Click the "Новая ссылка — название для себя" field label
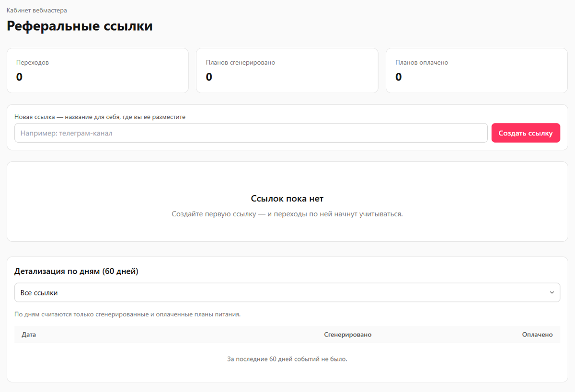The width and height of the screenshot is (575, 392). tap(68, 117)
